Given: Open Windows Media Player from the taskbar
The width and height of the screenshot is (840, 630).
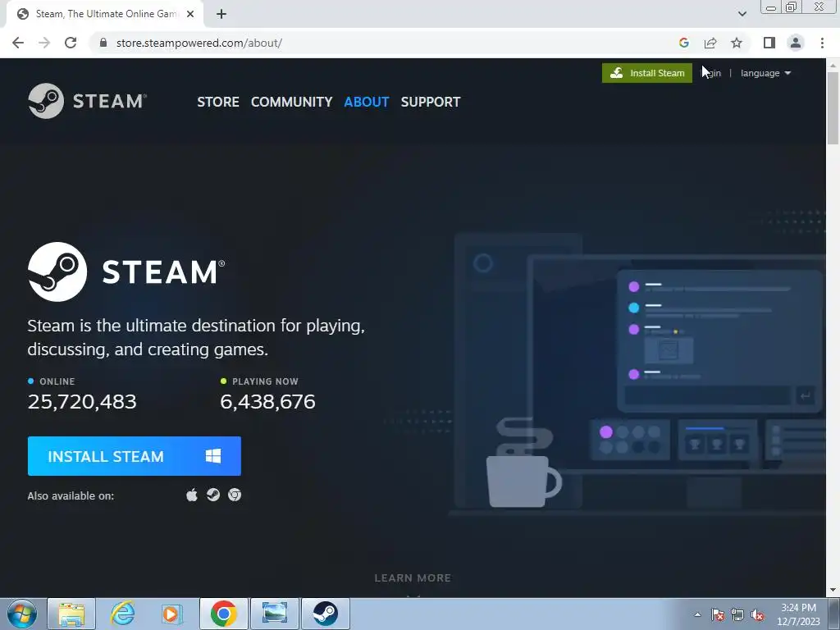Looking at the screenshot, I should (x=171, y=614).
